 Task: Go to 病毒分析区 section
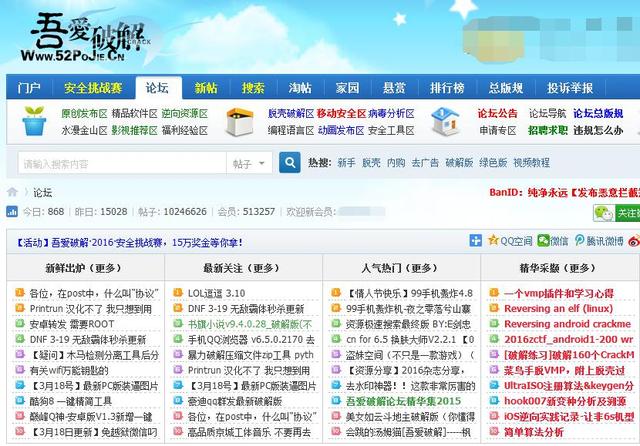(391, 113)
